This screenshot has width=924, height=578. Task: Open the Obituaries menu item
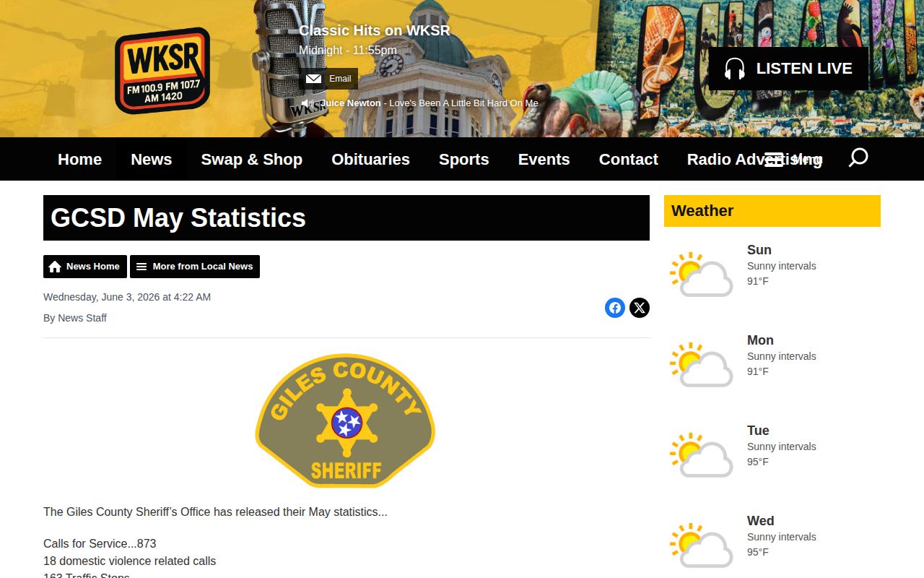(370, 159)
